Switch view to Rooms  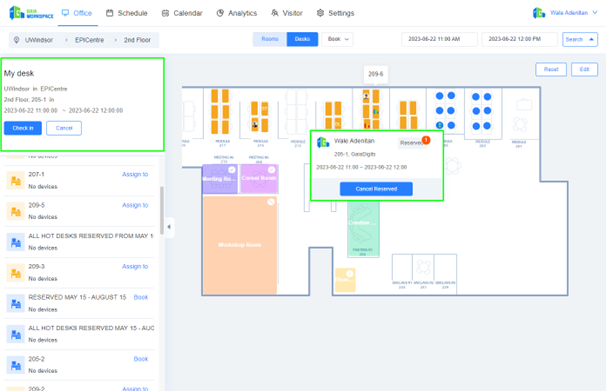coord(270,39)
